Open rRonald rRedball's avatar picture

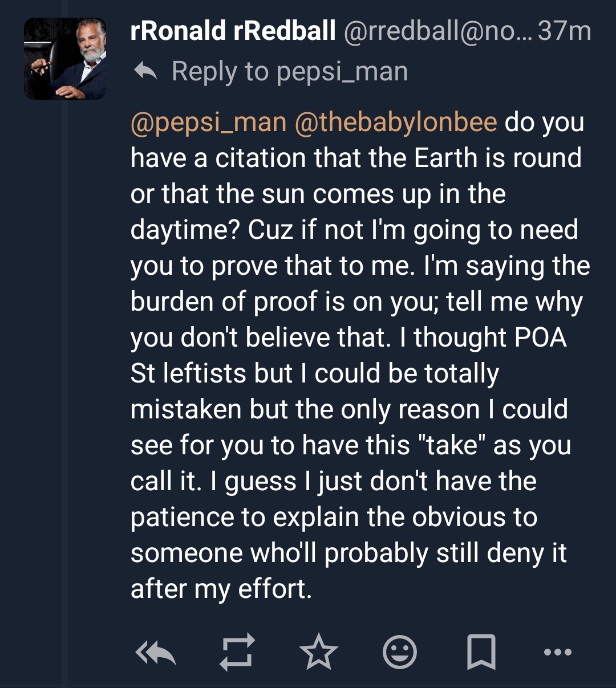[65, 59]
